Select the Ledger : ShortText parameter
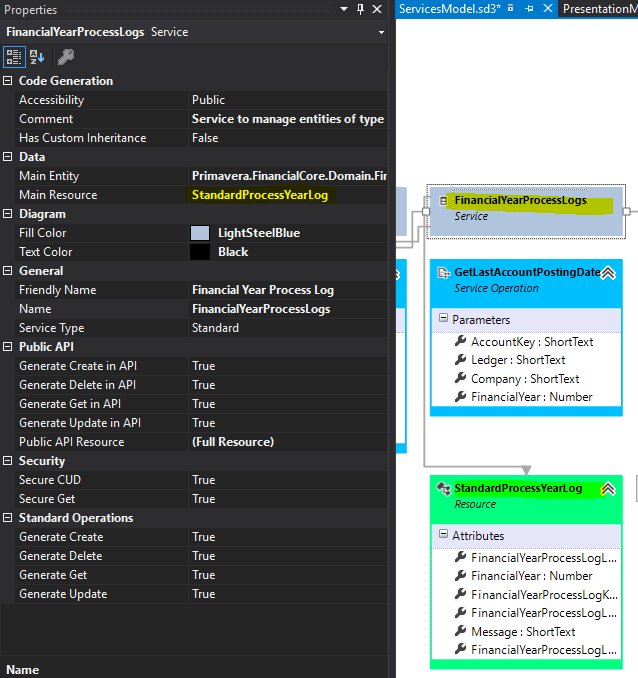 pos(518,360)
